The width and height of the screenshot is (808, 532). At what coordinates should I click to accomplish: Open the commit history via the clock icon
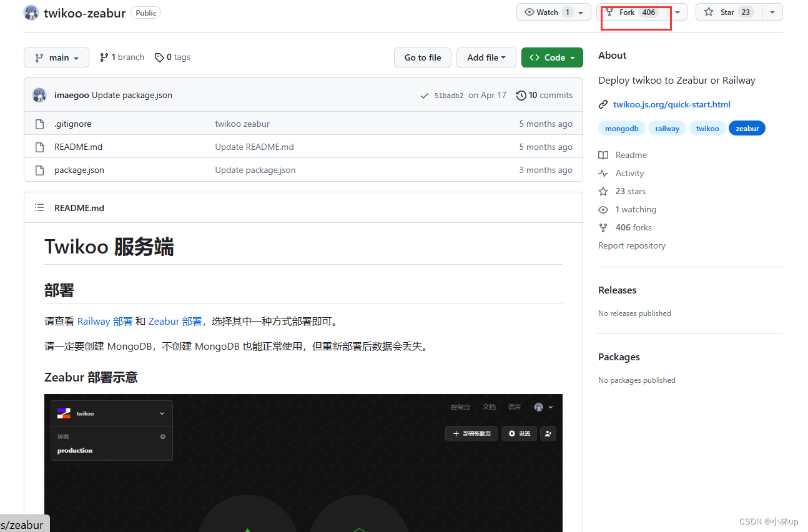[x=521, y=95]
